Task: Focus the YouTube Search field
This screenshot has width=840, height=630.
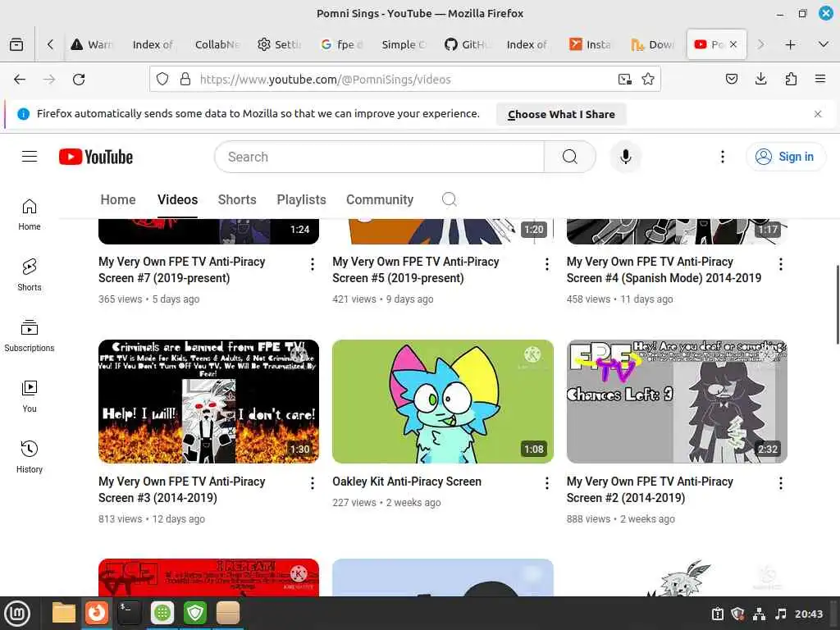Action: click(380, 157)
